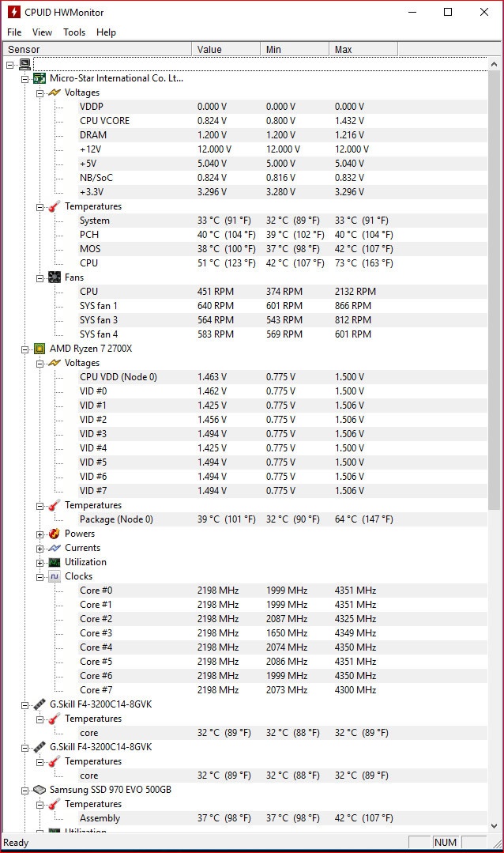The width and height of the screenshot is (504, 853).
Task: Click the Samsung SSD 970 EVO drive icon
Action: click(x=39, y=790)
